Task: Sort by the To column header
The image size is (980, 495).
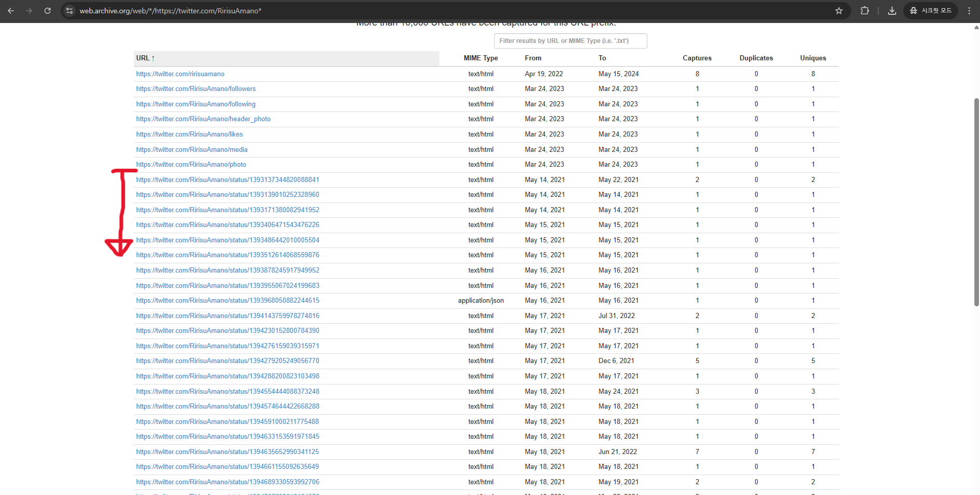Action: click(602, 58)
